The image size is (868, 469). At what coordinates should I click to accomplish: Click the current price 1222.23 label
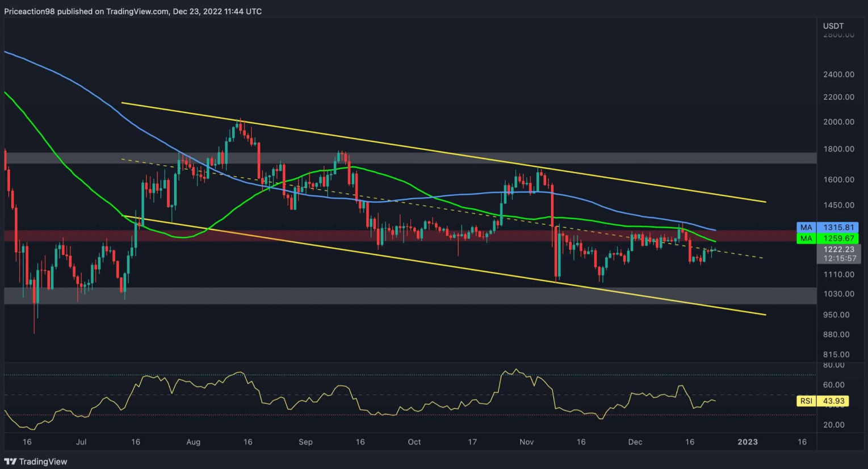click(838, 249)
